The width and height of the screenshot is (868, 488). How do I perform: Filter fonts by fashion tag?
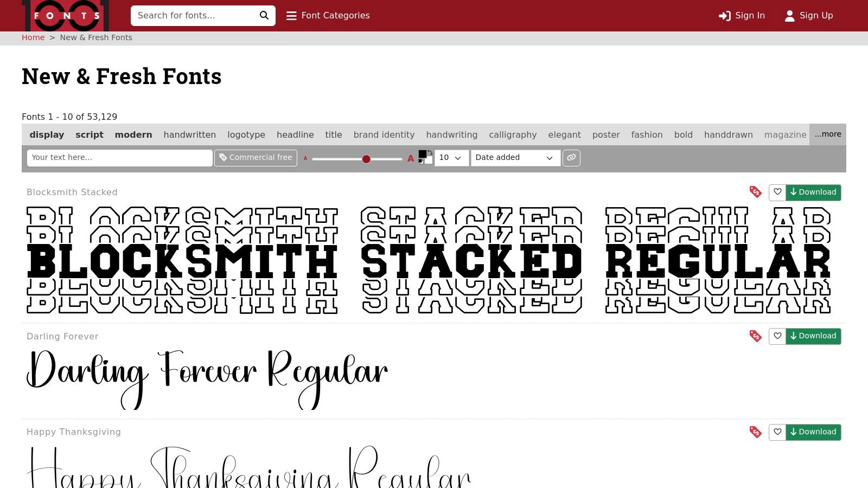click(x=647, y=134)
